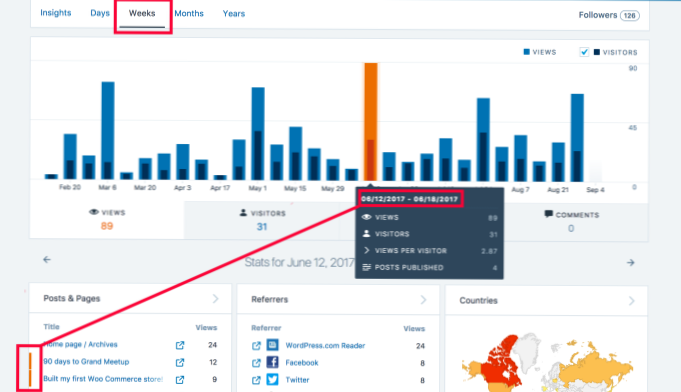
Task: Switch to the Insights tab
Action: [x=56, y=13]
